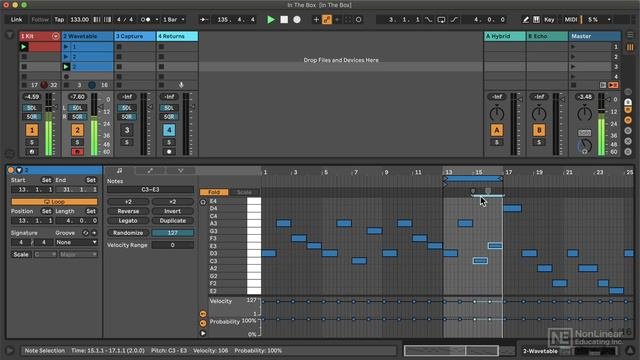Screen dimensions: 640x360
Task: Select the 2 Wavetable track header
Action: pos(87,36)
